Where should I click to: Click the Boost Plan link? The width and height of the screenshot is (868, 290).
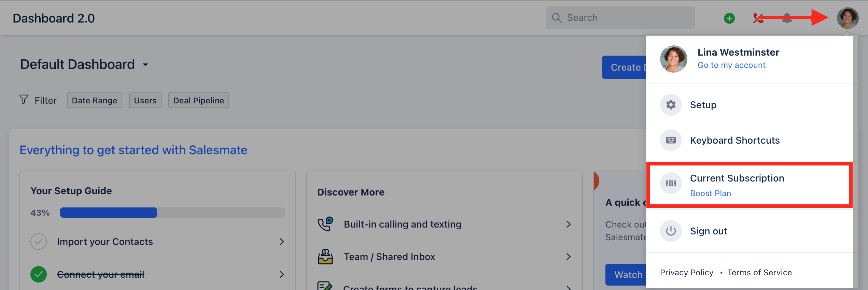coord(711,193)
